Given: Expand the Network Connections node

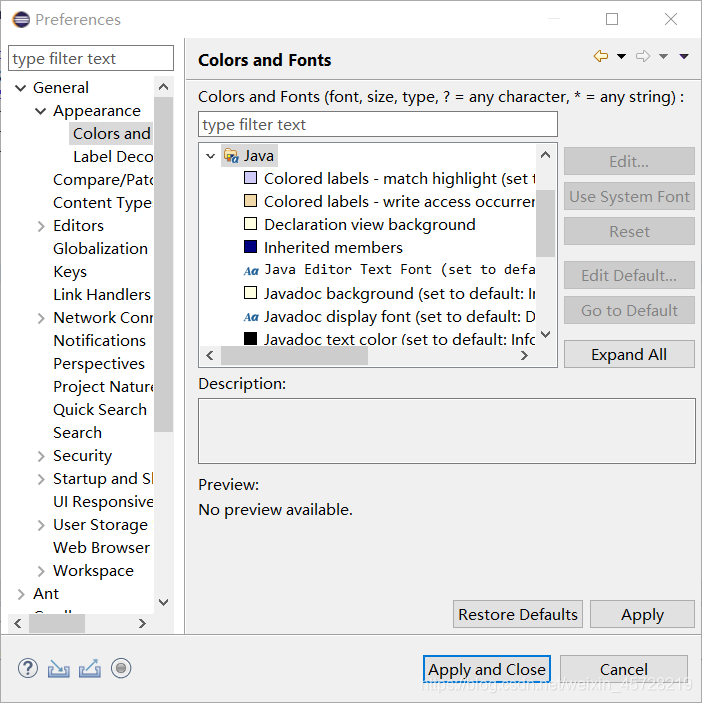Looking at the screenshot, I should click(41, 318).
